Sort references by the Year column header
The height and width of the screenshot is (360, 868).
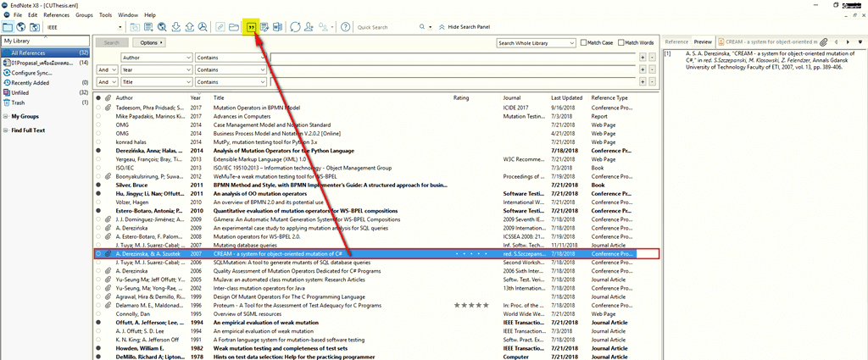[196, 98]
